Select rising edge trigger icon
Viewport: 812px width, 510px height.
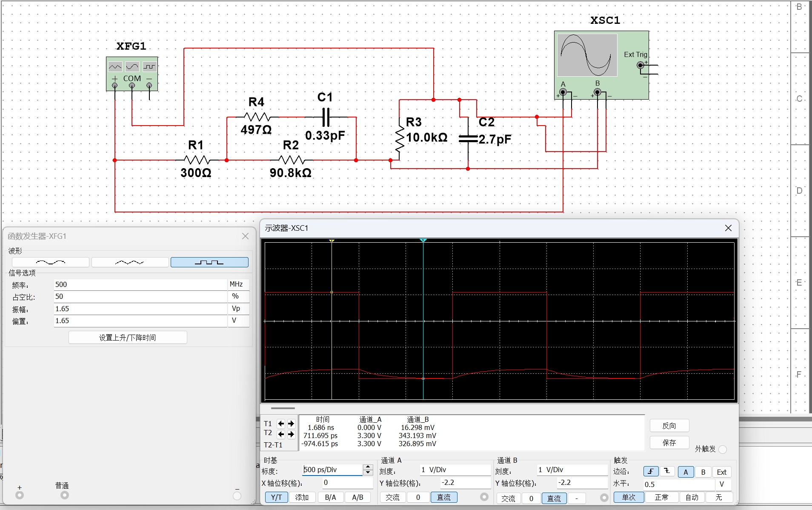click(651, 472)
